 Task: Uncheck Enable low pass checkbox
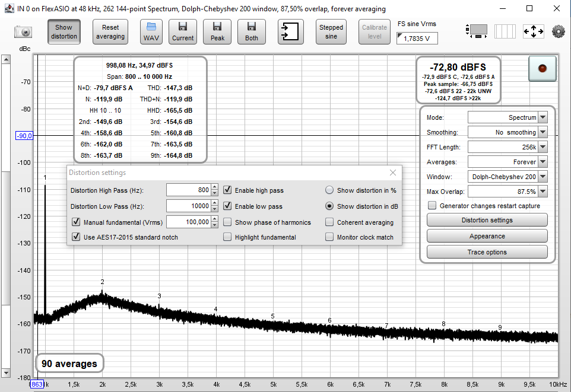227,206
